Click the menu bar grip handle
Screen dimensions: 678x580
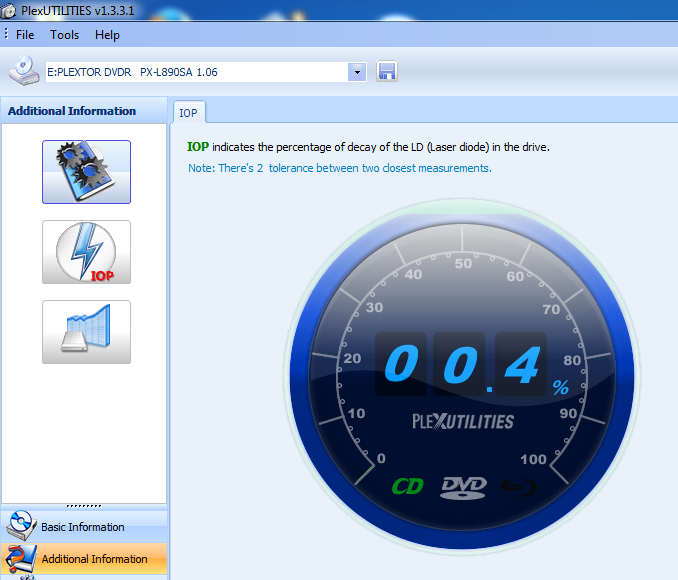pyautogui.click(x=6, y=34)
